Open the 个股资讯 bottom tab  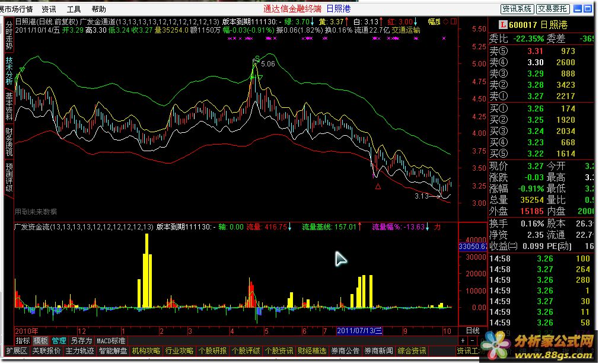coord(279,350)
